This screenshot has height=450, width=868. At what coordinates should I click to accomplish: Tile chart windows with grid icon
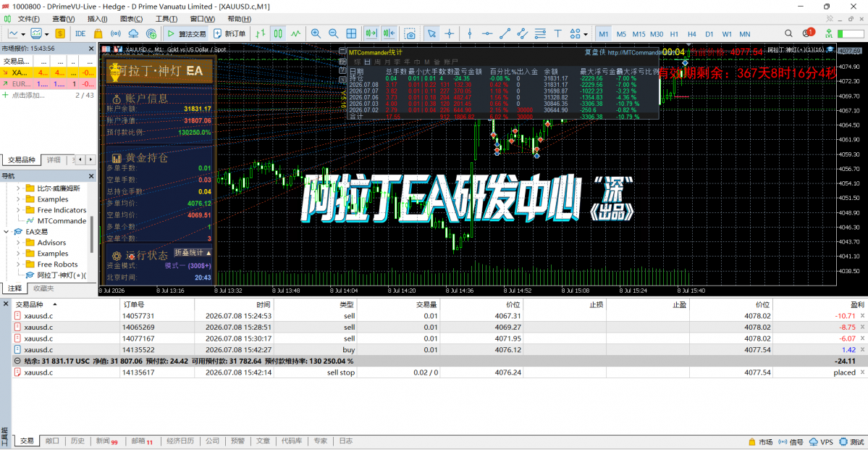pyautogui.click(x=351, y=33)
